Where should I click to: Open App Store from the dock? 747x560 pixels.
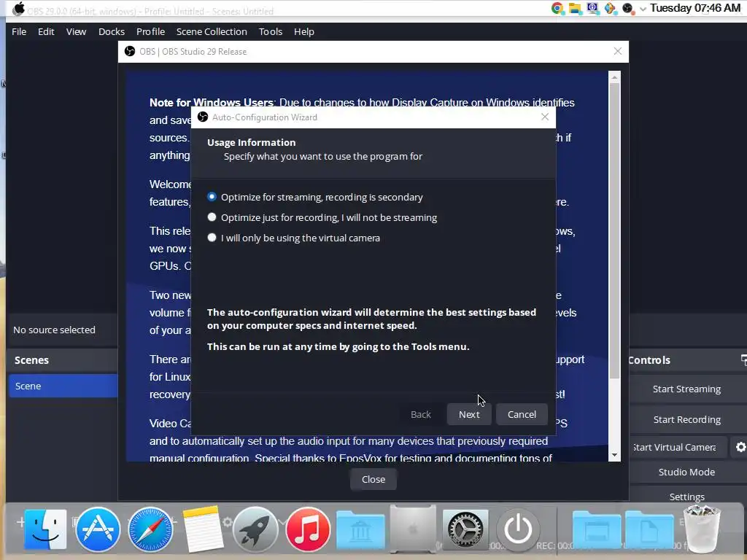(98, 529)
